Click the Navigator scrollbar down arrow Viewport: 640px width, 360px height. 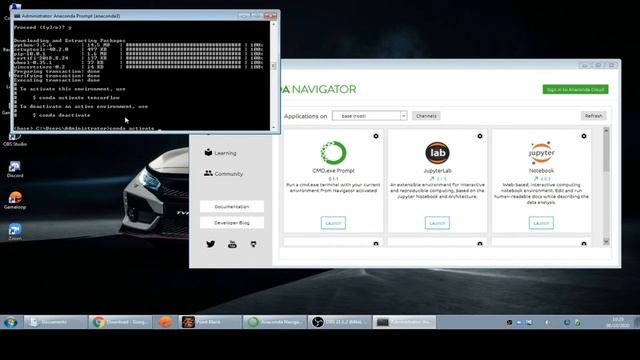pos(606,242)
